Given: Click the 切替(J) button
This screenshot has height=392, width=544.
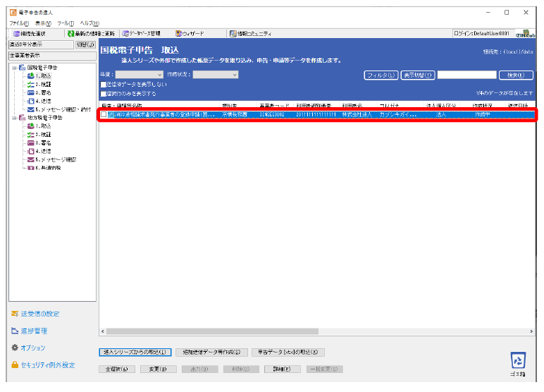Looking at the screenshot, I should click(x=85, y=44).
